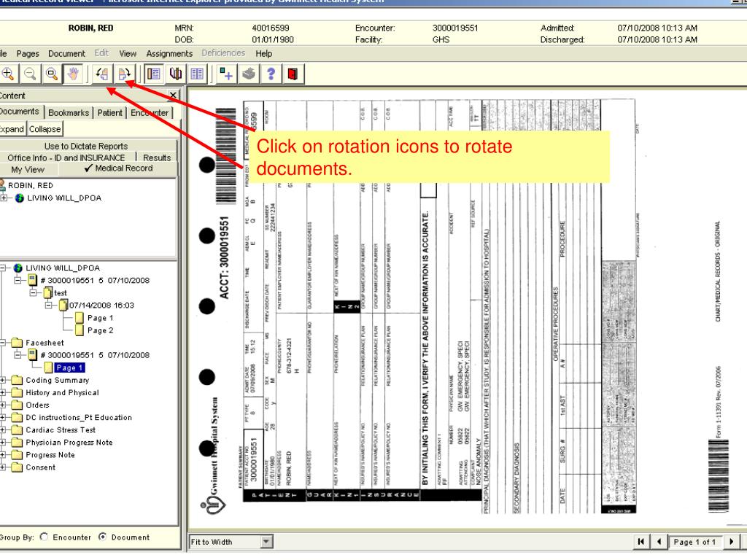Click the Orders folder icon
Image resolution: width=747 pixels, height=560 pixels.
[18, 405]
